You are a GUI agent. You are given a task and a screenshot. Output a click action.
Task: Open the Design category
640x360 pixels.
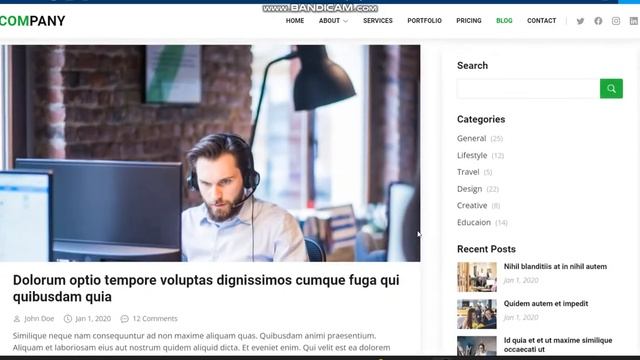click(469, 189)
